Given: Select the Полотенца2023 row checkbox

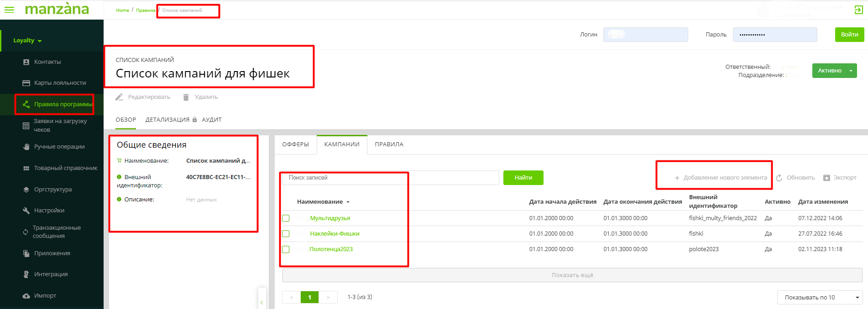Looking at the screenshot, I should point(286,249).
